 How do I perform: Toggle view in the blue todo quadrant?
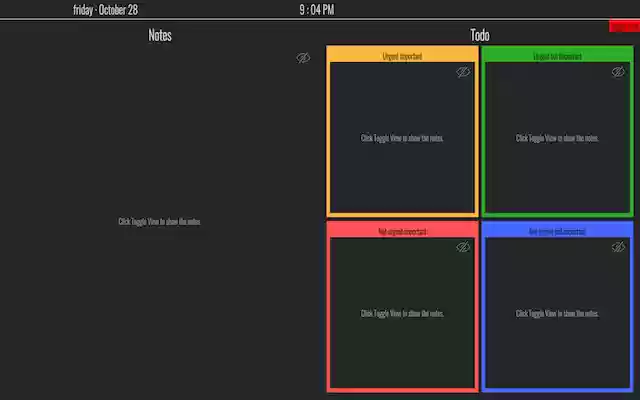[x=618, y=247]
